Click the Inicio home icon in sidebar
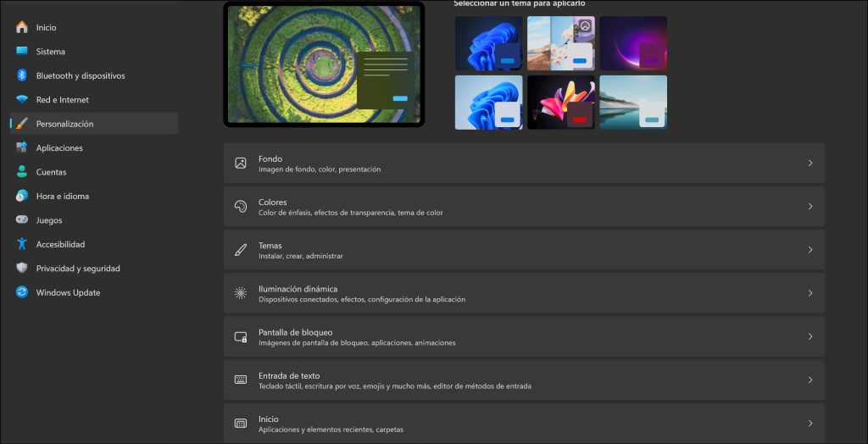Screen dimensions: 868x444 [22, 27]
